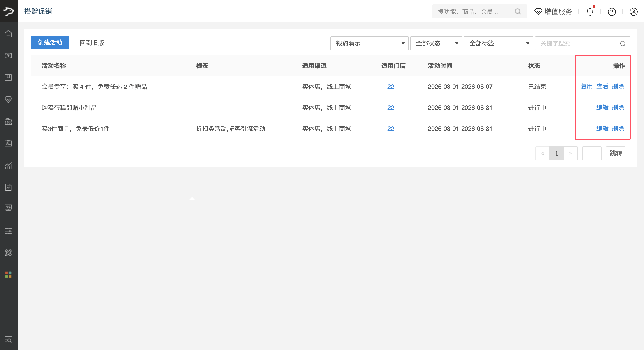Click the magnifier in the top search bar
Screen dimensions: 644x350
coord(518,12)
